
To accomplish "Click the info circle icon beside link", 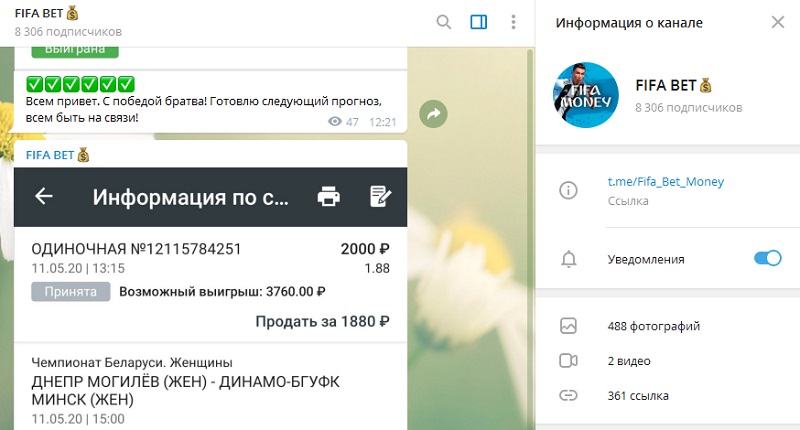I will tap(569, 190).
